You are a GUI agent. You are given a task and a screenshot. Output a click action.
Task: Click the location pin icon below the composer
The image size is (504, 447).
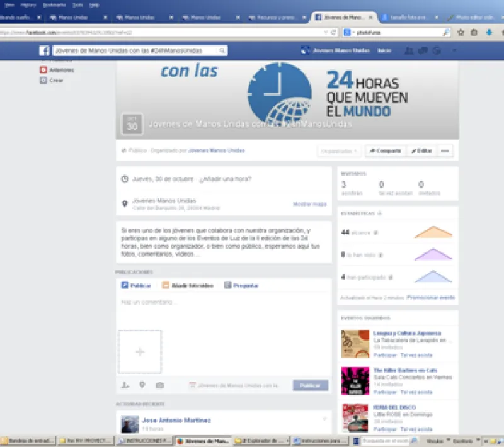point(142,385)
